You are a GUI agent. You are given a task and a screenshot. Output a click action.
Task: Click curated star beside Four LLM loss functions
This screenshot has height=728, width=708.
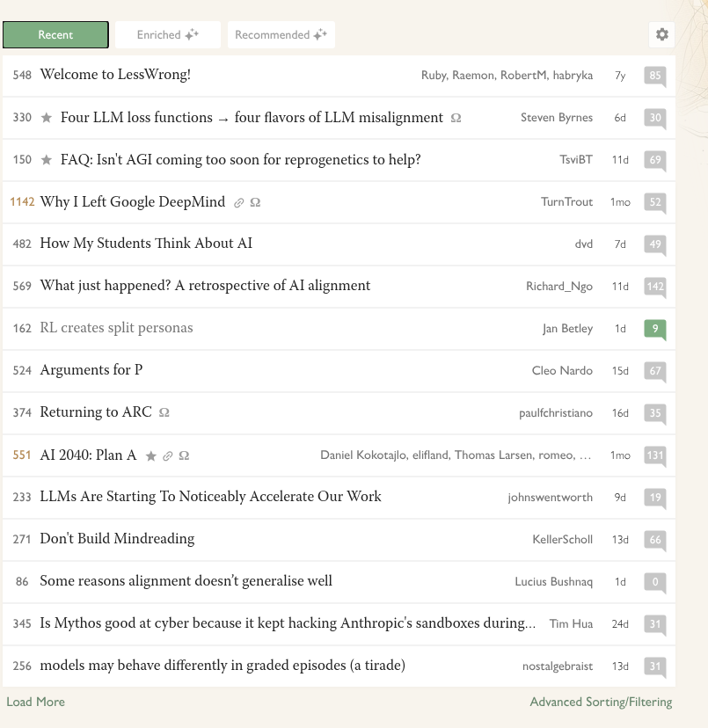[x=47, y=118]
